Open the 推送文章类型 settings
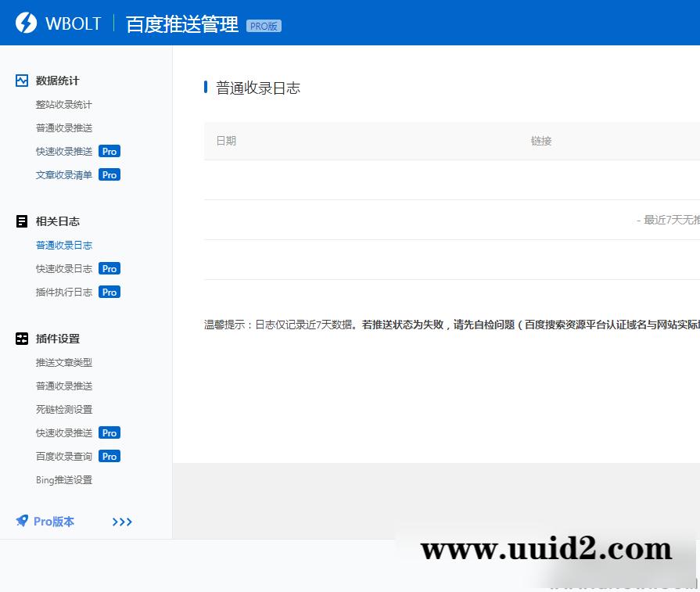 (63, 362)
